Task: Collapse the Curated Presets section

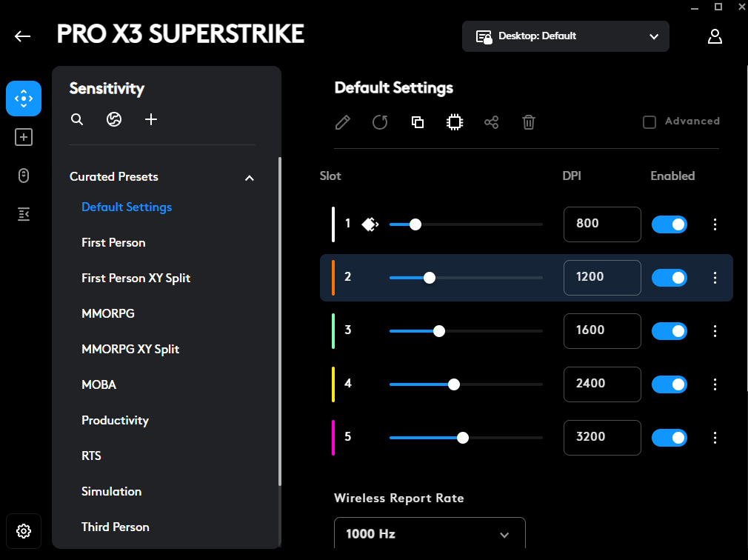Action: (x=249, y=178)
